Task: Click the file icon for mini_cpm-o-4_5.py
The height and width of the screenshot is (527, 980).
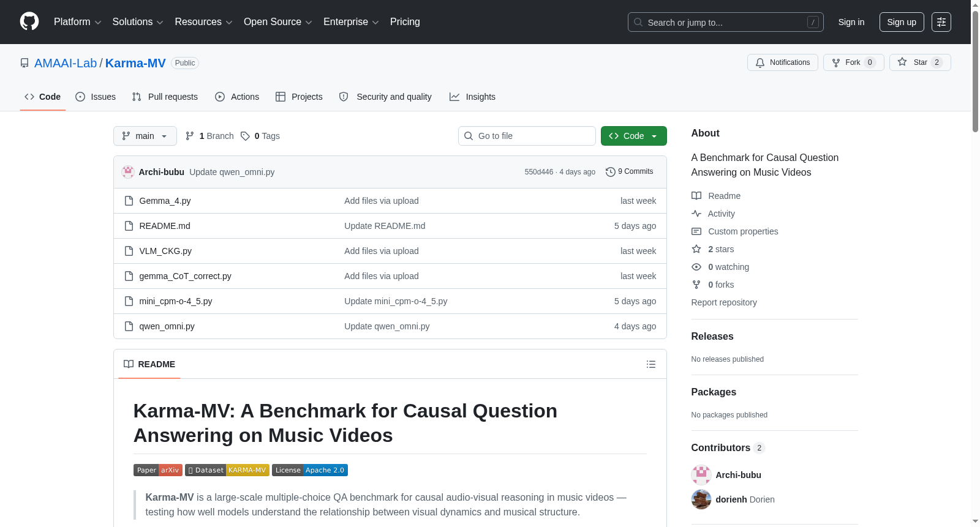Action: tap(129, 301)
